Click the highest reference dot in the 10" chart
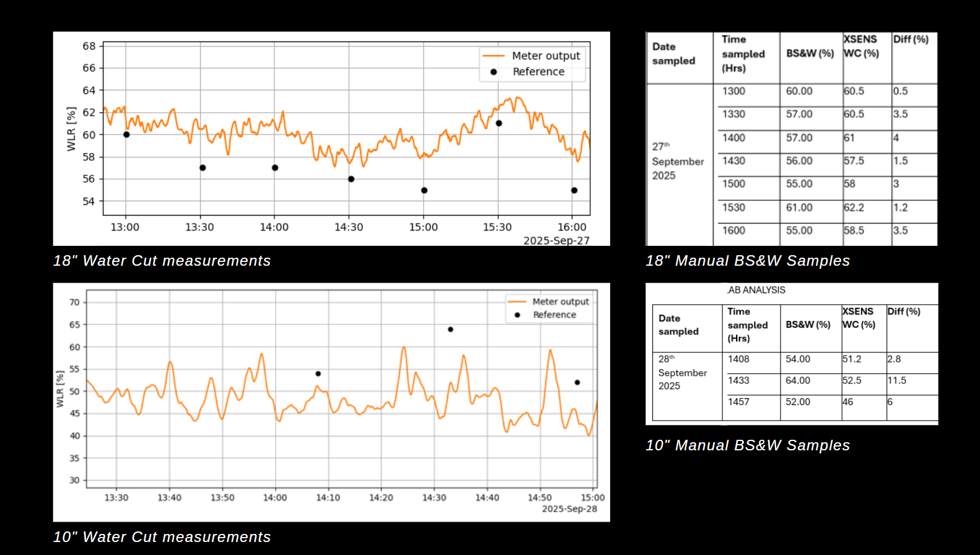980x555 pixels. [x=450, y=330]
